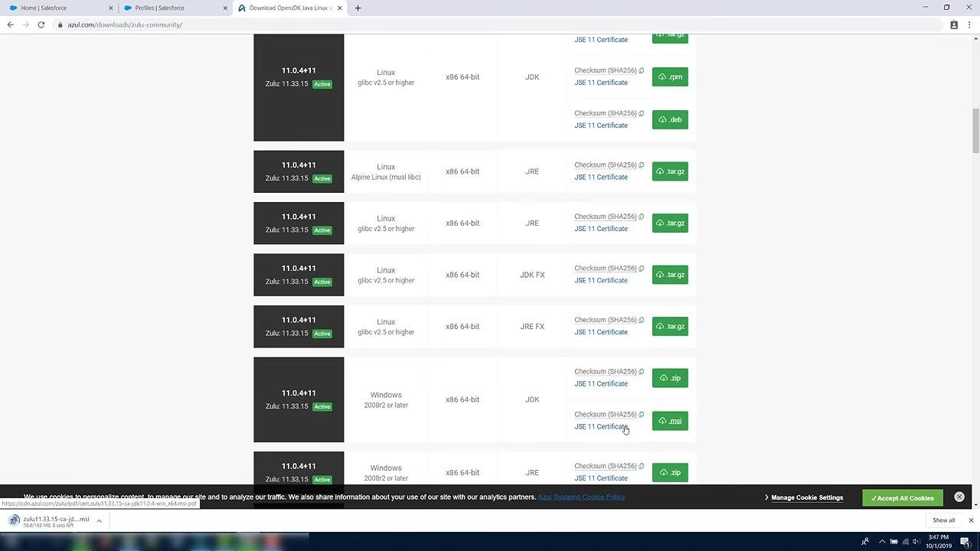Screen dimensions: 980x551
Task: Download Linux JRE FX .tar.gz
Action: tap(670, 327)
